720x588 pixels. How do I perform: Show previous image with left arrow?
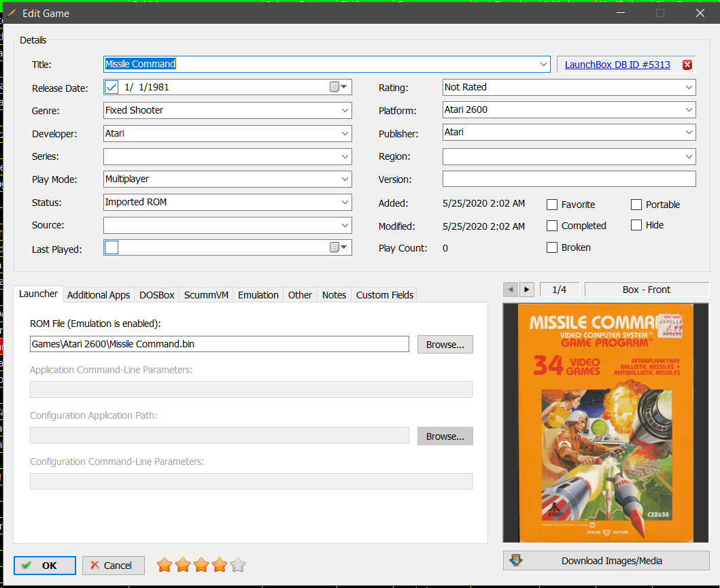tap(510, 290)
